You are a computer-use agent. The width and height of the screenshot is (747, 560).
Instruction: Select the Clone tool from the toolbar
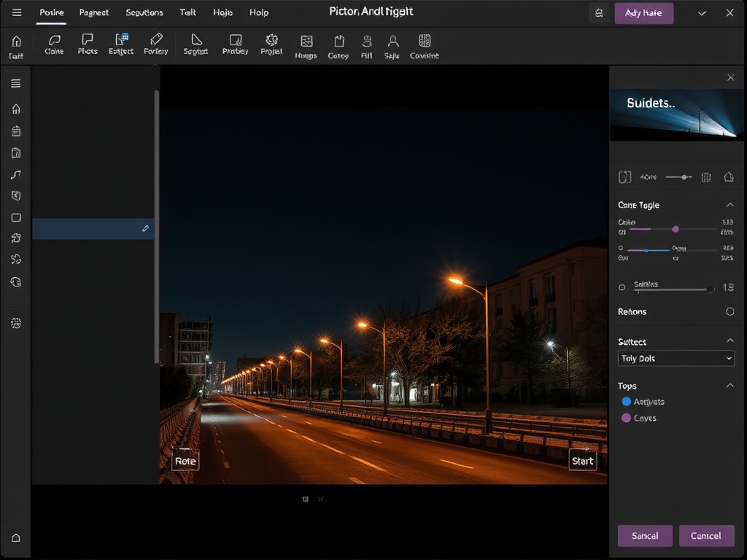click(x=53, y=45)
